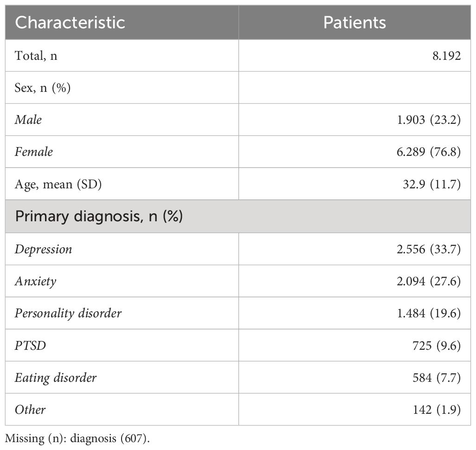Screen dimensions: 476x450
Task: Click the Patients column header
Action: 354,22
